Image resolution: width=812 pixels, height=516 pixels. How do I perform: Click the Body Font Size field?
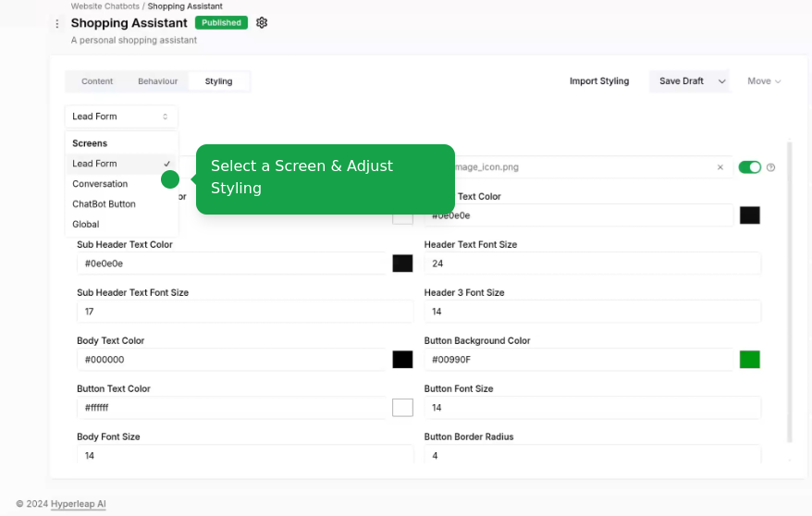tap(245, 454)
